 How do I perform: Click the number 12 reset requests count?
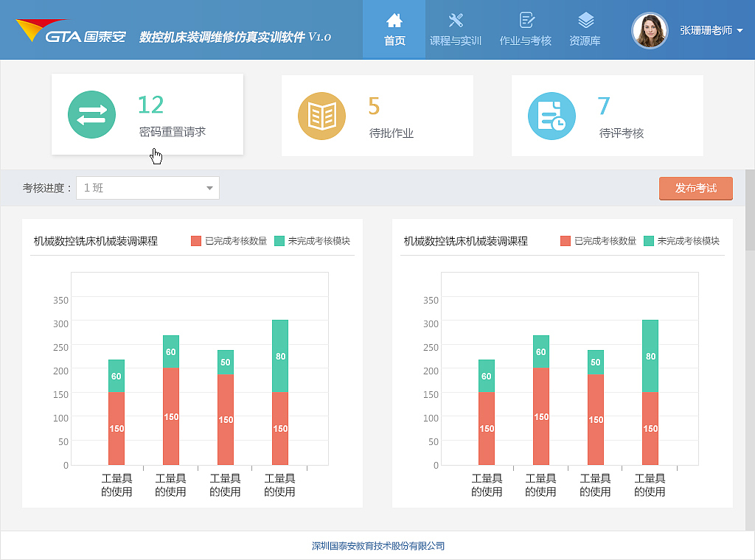[150, 105]
